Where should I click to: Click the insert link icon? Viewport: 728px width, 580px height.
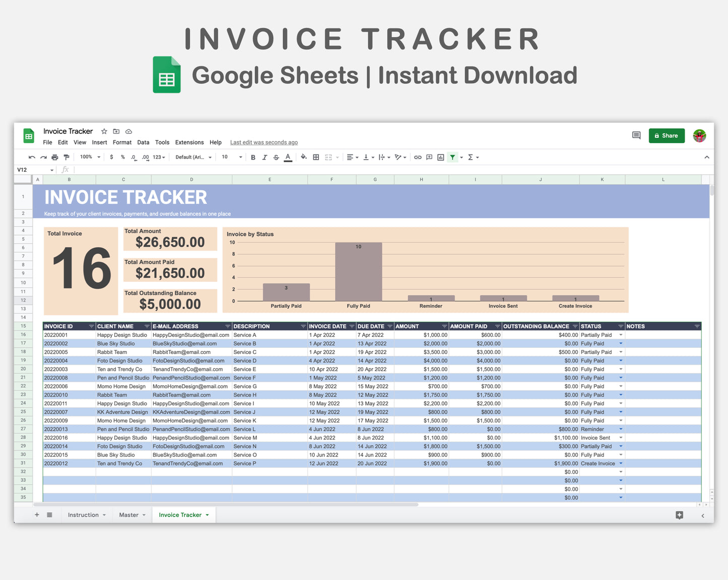click(418, 158)
